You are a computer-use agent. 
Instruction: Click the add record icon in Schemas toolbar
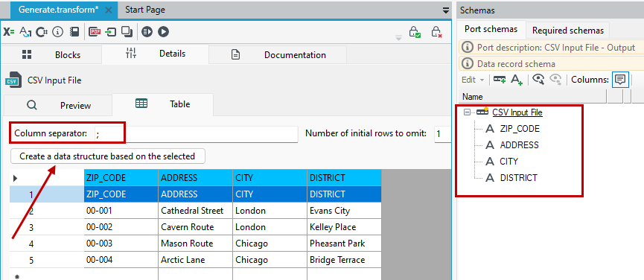(x=500, y=80)
